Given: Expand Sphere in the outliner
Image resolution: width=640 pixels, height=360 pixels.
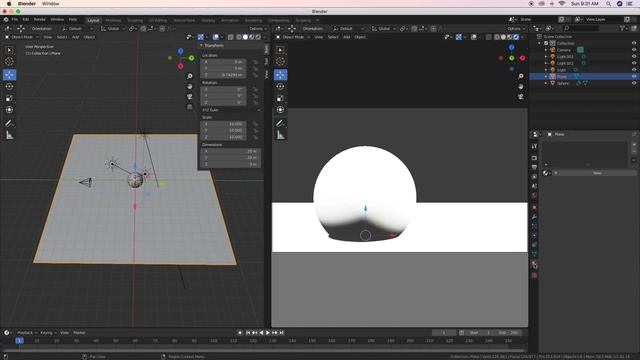Looking at the screenshot, I should pyautogui.click(x=546, y=83).
